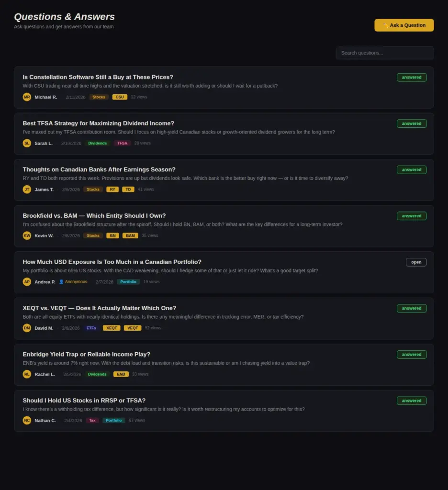448x490 pixels.
Task: Open the Brookfield vs. BAM question
Action: pyautogui.click(x=94, y=215)
